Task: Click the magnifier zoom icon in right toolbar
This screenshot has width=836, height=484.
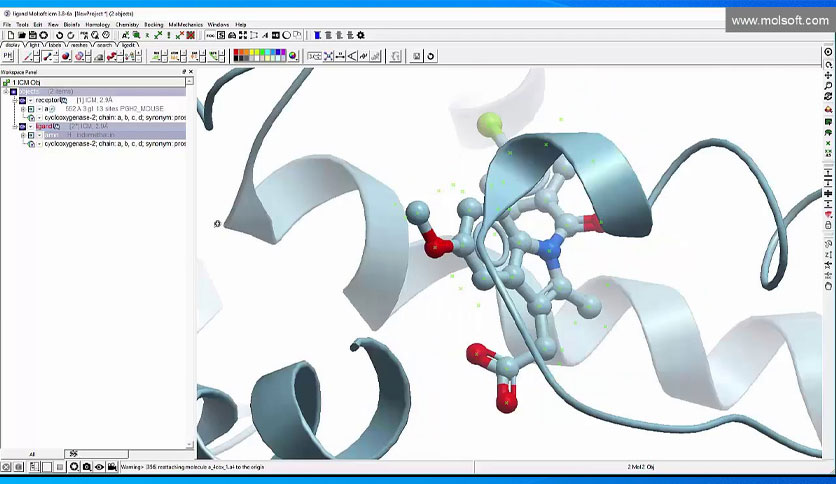Action: 828,86
